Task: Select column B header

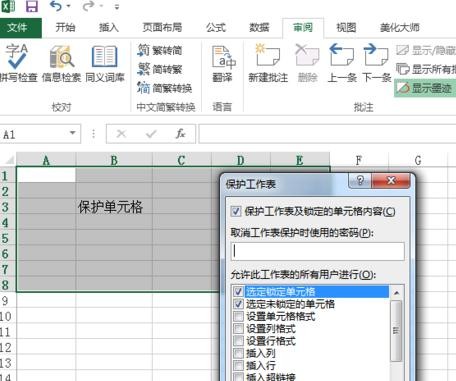Action: coord(114,160)
